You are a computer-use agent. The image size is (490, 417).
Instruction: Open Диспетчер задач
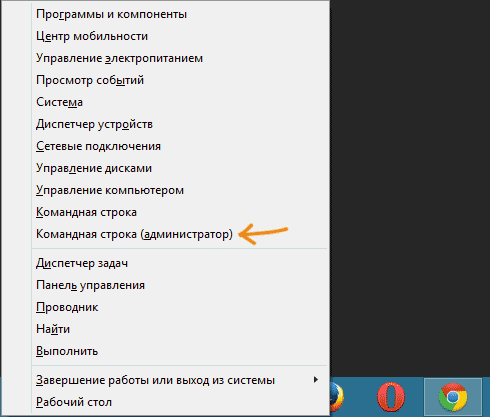[x=180, y=263]
